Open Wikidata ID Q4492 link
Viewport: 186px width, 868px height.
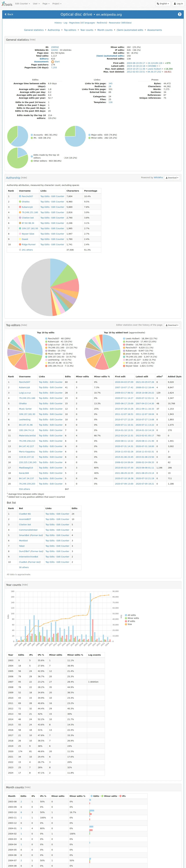[x=54, y=50]
